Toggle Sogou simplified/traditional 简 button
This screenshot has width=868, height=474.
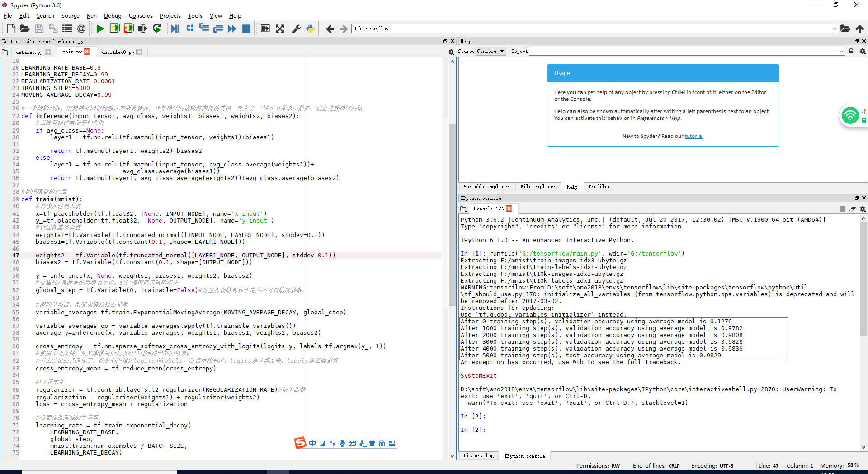pyautogui.click(x=382, y=443)
